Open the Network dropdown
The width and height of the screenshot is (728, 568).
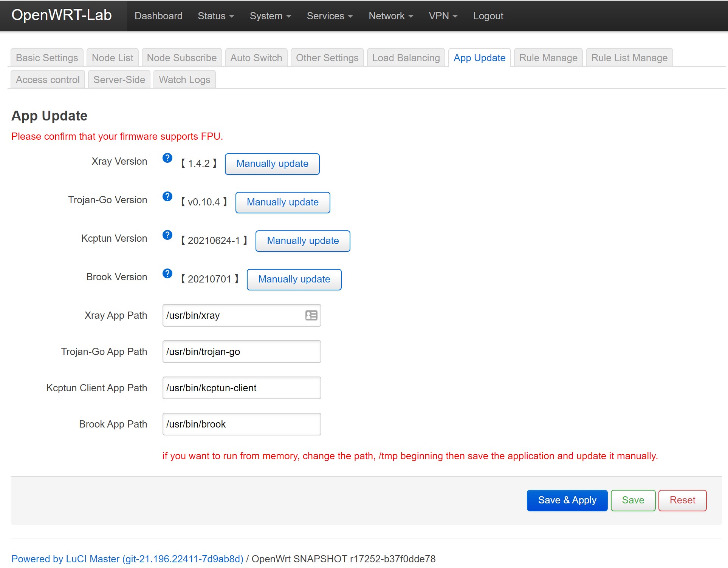pyautogui.click(x=391, y=16)
